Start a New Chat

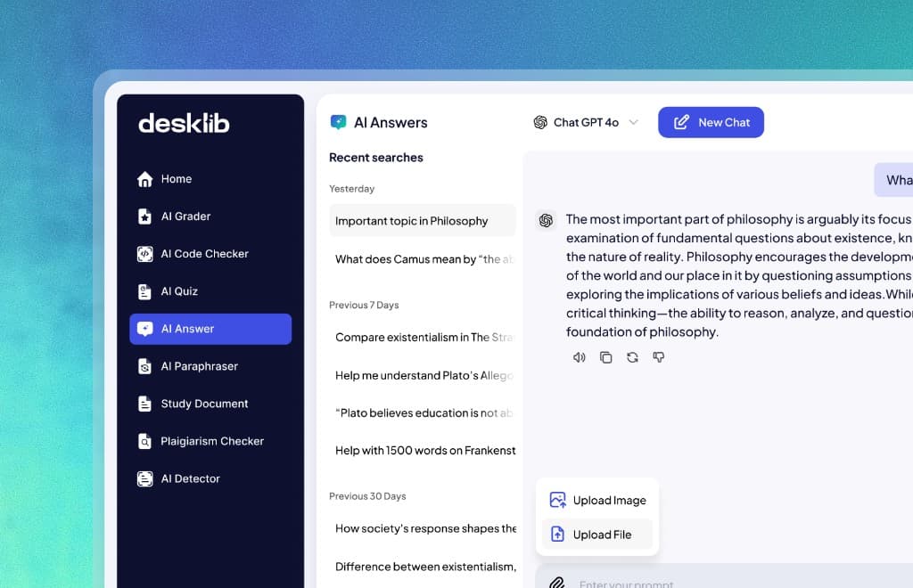pyautogui.click(x=711, y=122)
